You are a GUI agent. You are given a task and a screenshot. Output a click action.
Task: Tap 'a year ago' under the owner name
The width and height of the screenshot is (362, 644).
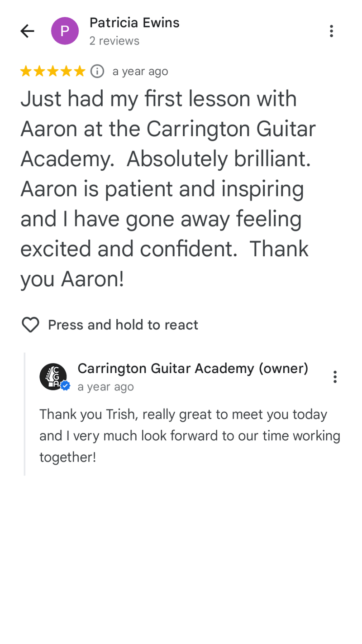105,387
